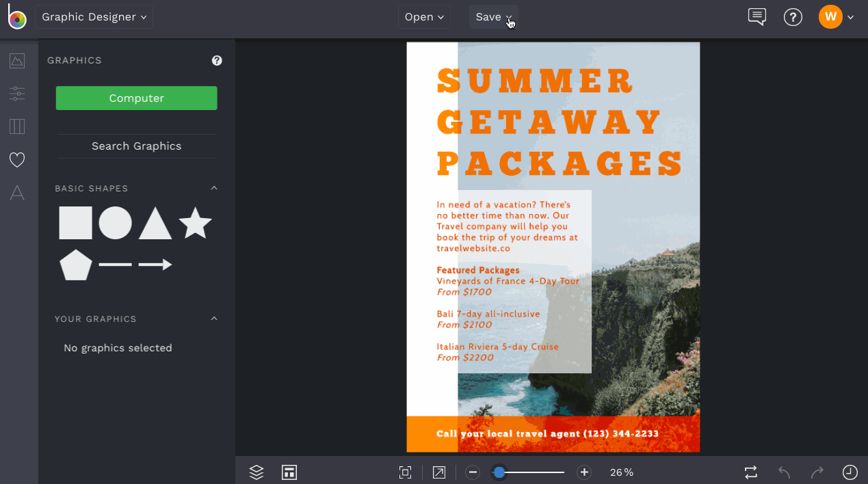This screenshot has height=484, width=868.
Task: Click the 'No graphics selected' label
Action: coord(118,348)
